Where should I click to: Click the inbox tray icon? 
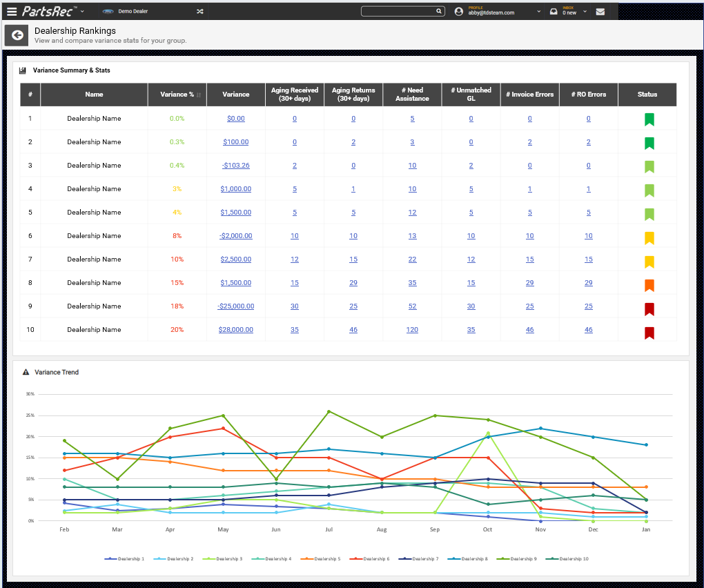click(x=554, y=12)
